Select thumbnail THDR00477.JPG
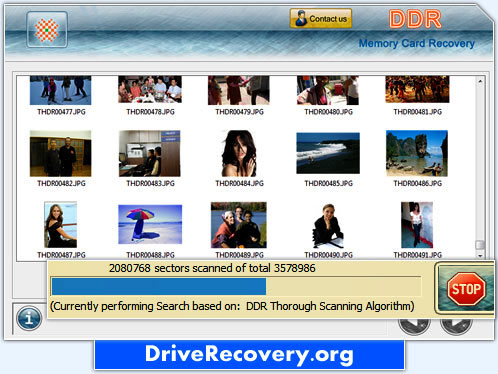Viewport: 498px width, 374px height. click(60, 90)
